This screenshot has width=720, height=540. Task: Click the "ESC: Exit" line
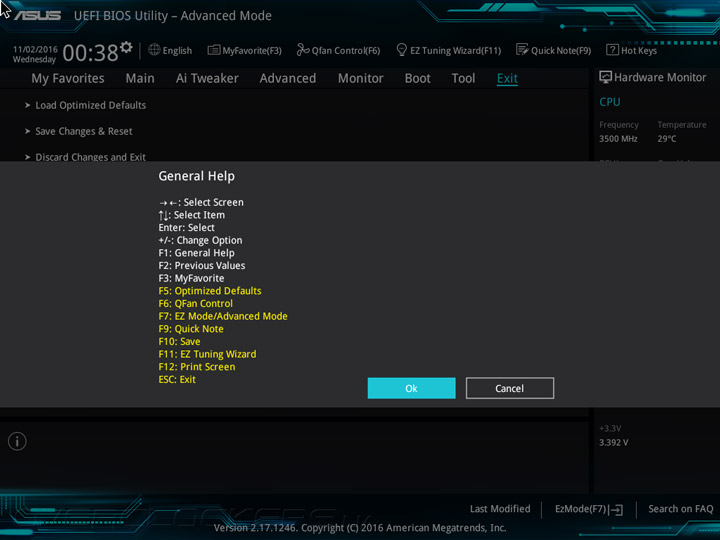click(177, 379)
